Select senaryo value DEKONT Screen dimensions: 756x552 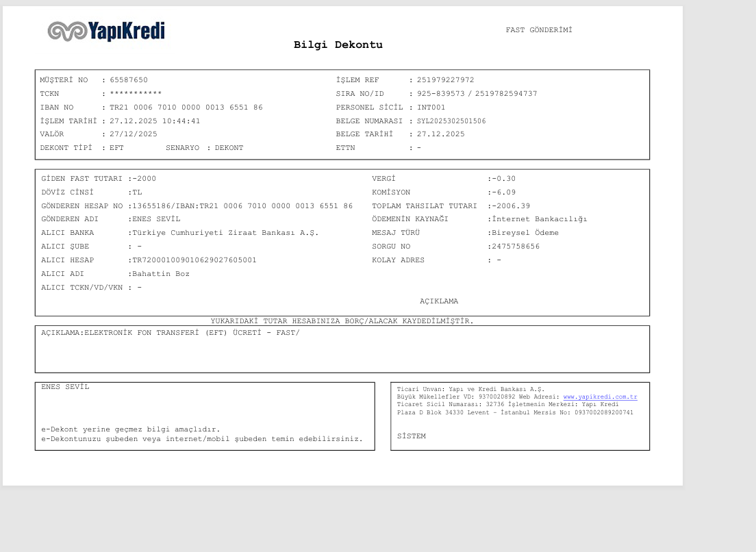[x=229, y=148]
